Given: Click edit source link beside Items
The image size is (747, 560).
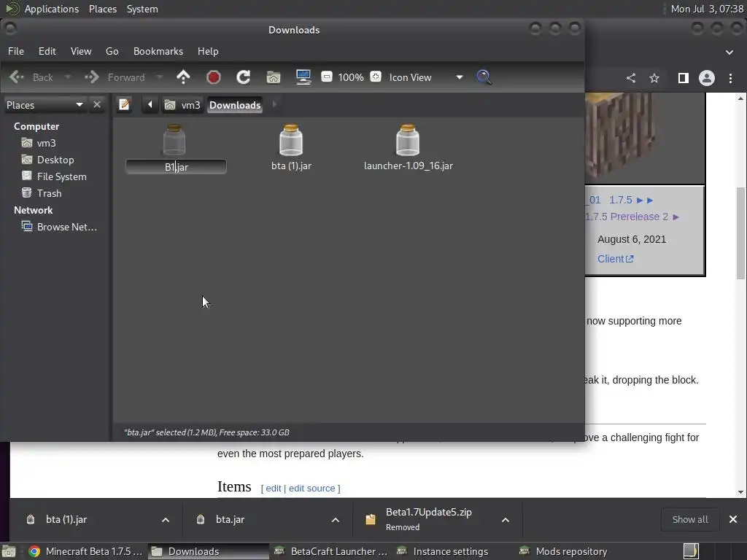Looking at the screenshot, I should [x=311, y=488].
